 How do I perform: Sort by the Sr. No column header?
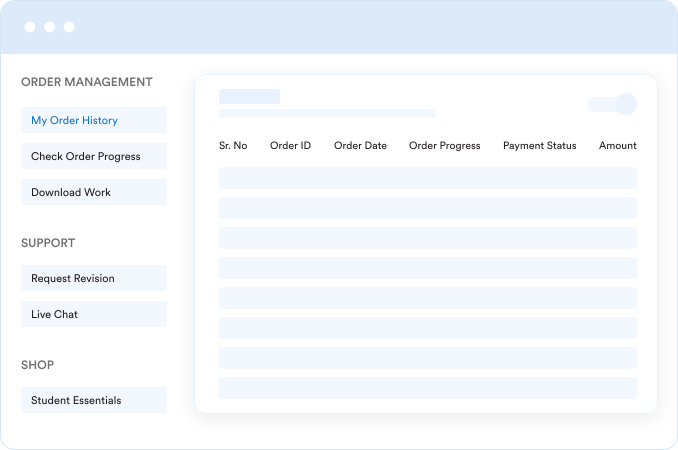click(x=233, y=146)
